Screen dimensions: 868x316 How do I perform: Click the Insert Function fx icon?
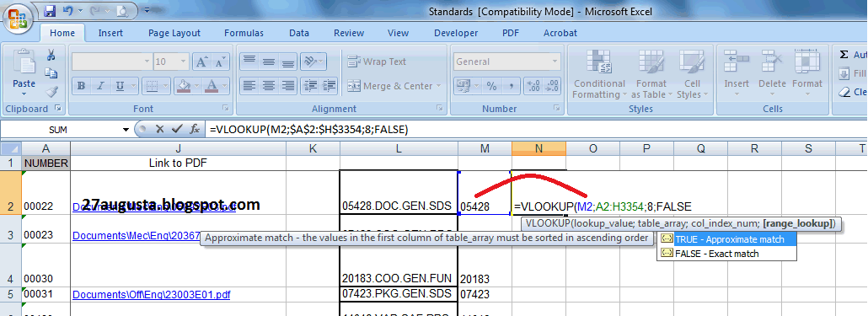point(195,129)
